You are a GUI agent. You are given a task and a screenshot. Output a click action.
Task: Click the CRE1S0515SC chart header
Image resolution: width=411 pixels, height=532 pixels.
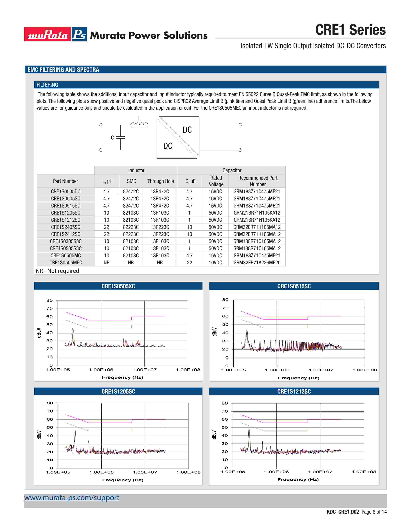(294, 286)
